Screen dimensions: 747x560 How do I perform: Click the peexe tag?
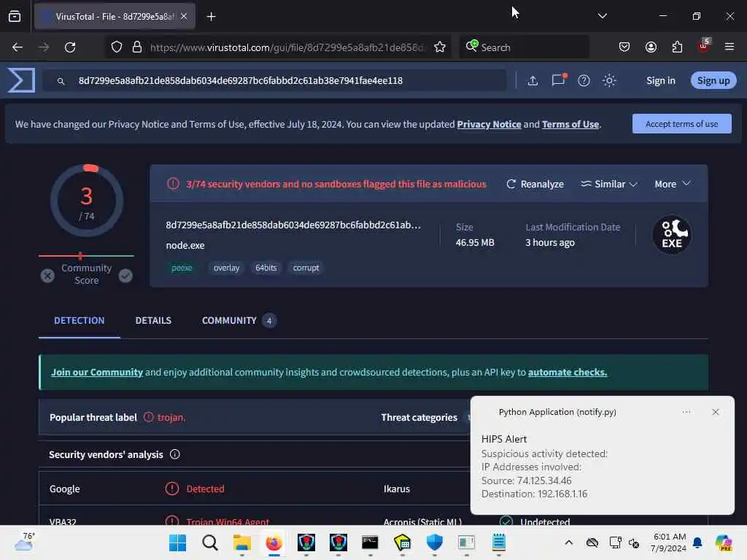(182, 268)
